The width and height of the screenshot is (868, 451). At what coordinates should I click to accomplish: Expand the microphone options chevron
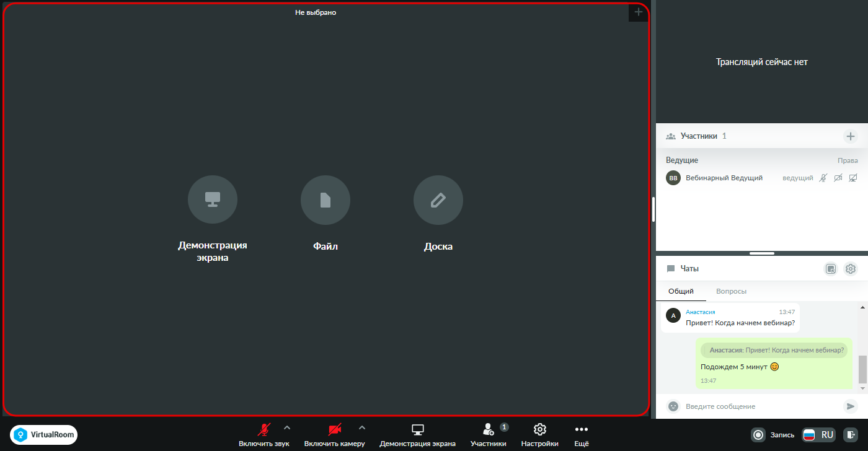[286, 427]
